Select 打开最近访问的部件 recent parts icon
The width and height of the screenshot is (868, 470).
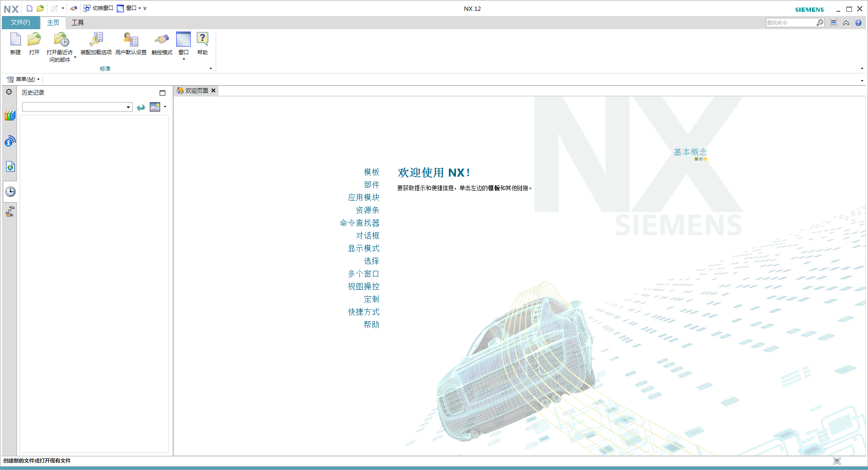(61, 45)
